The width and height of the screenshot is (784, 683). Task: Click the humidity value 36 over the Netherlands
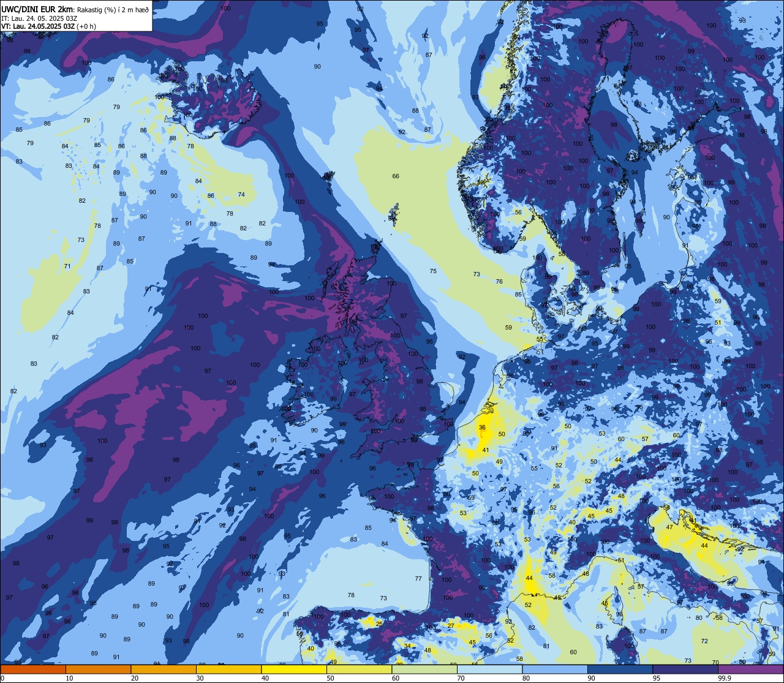tap(482, 428)
